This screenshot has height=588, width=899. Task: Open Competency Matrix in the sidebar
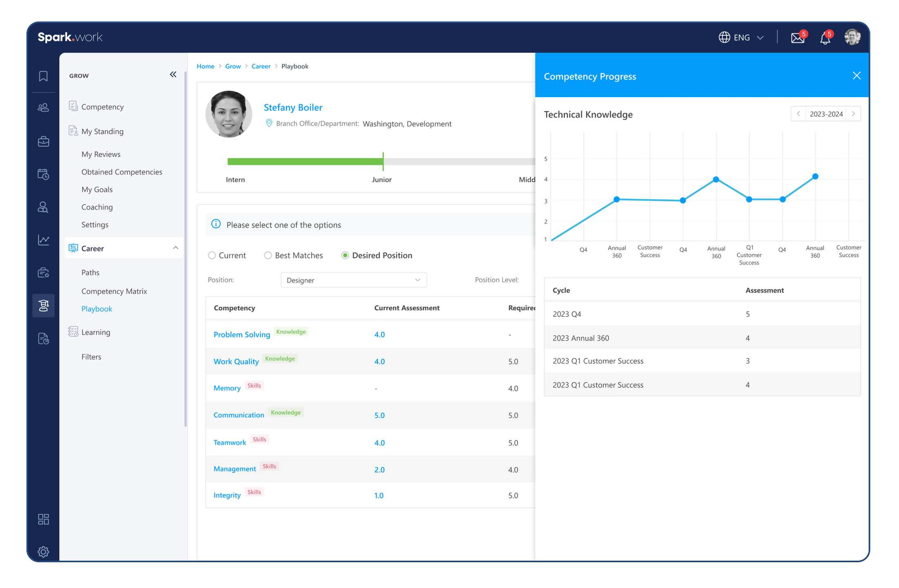point(114,291)
